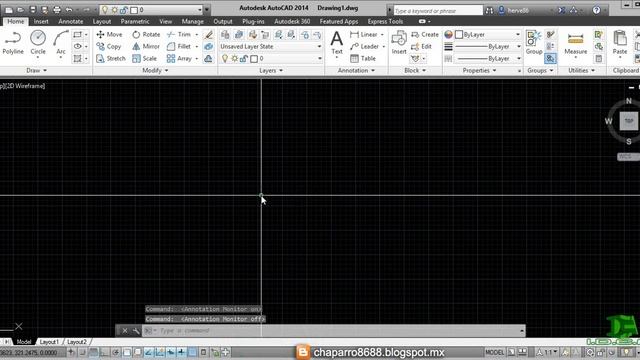
Task: Click Edit block
Action: pyautogui.click(x=421, y=47)
